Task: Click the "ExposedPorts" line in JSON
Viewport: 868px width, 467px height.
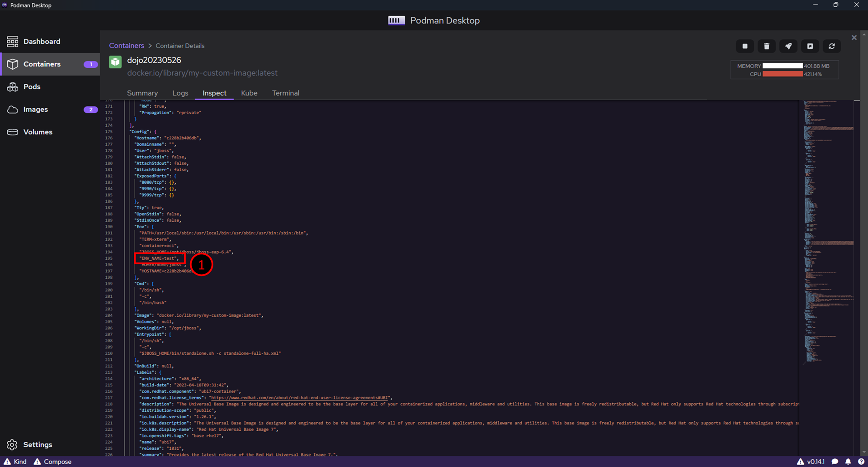Action: click(156, 176)
